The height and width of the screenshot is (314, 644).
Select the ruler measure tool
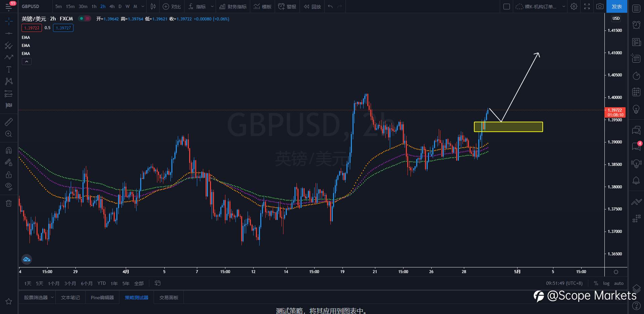pos(9,122)
